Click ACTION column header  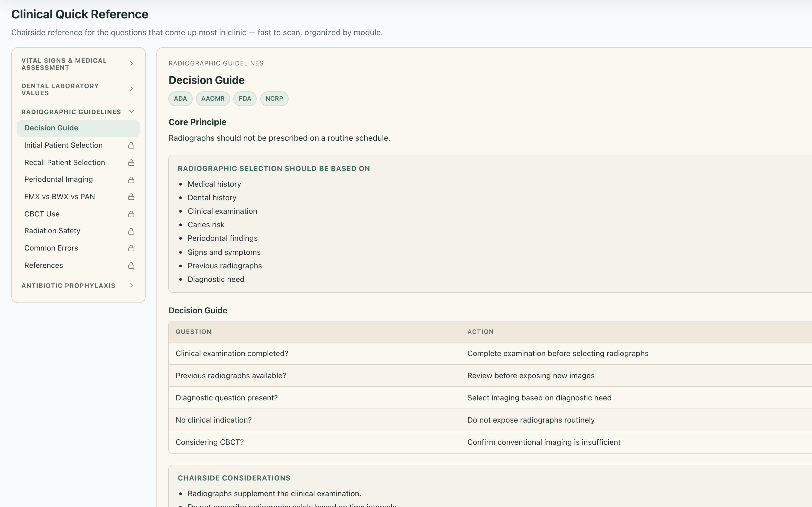(x=480, y=332)
